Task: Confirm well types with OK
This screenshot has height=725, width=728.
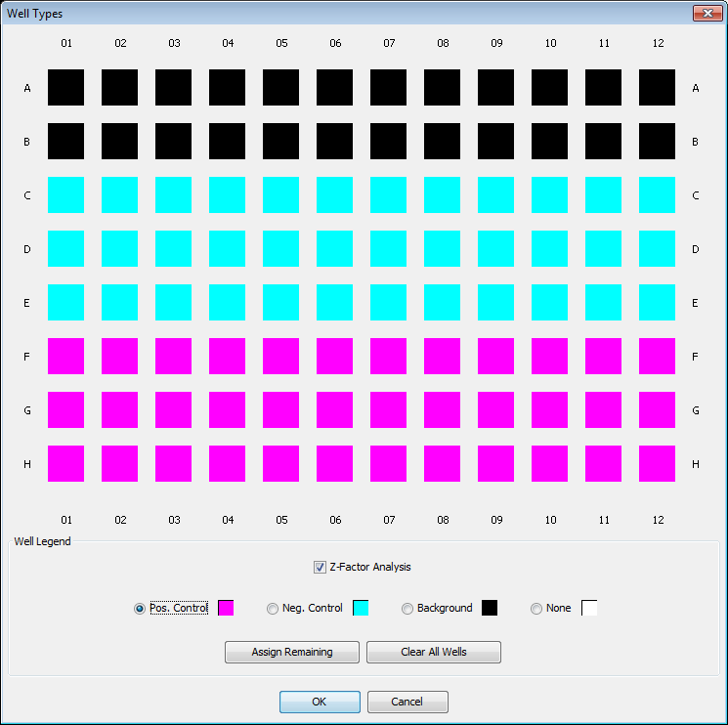Action: (320, 702)
